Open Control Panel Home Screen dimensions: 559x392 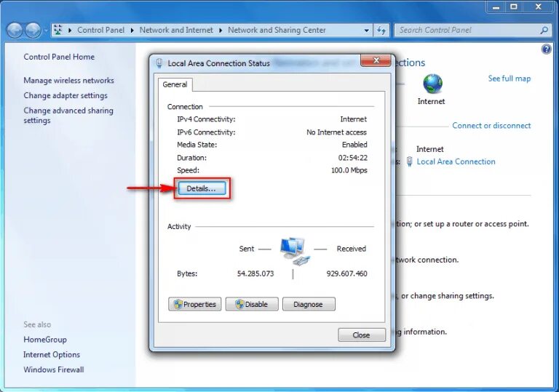point(59,57)
